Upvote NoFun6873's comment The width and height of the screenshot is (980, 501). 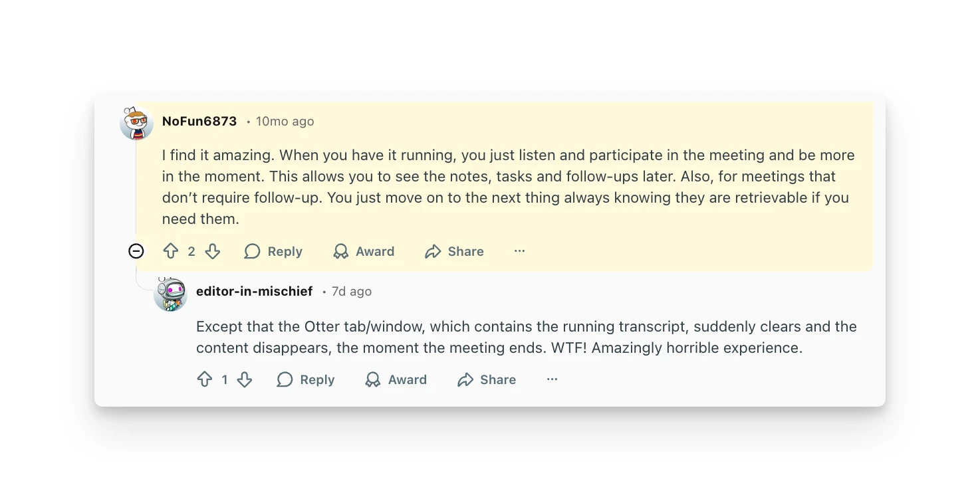(171, 251)
